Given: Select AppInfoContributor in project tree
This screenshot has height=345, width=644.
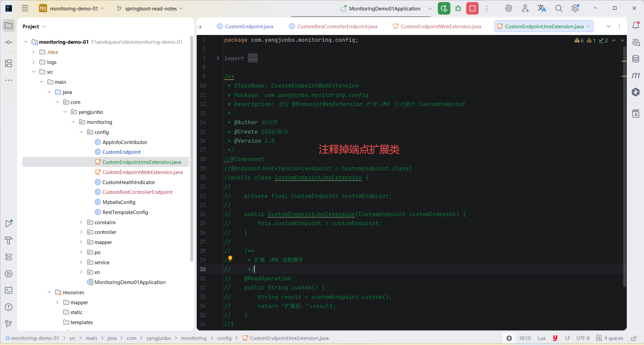Looking at the screenshot, I should click(125, 142).
